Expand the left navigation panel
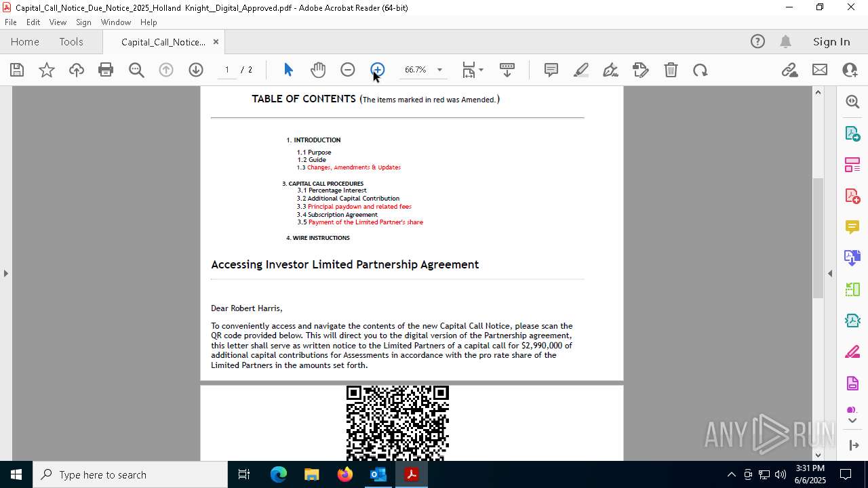868x488 pixels. pos(6,273)
